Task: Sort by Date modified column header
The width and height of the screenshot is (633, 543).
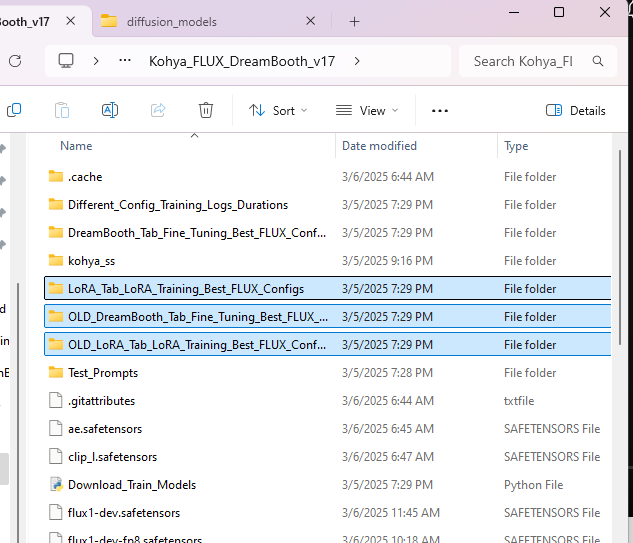Action: (379, 146)
